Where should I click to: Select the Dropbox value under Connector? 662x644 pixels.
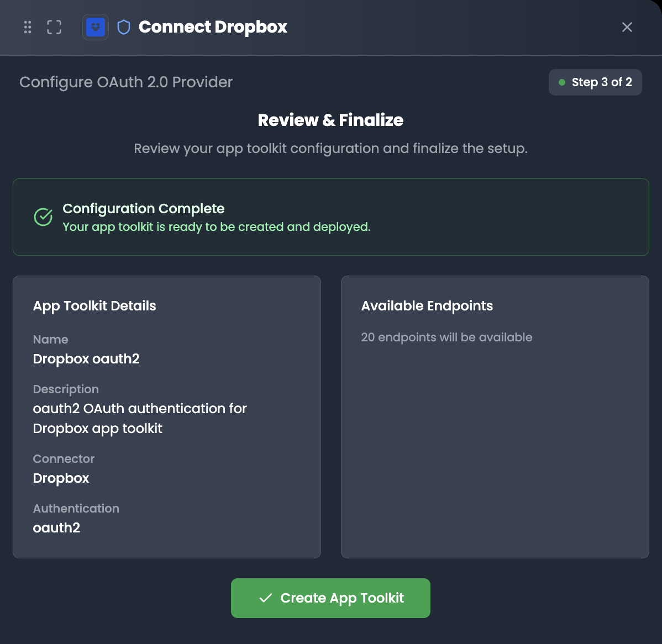pyautogui.click(x=61, y=478)
